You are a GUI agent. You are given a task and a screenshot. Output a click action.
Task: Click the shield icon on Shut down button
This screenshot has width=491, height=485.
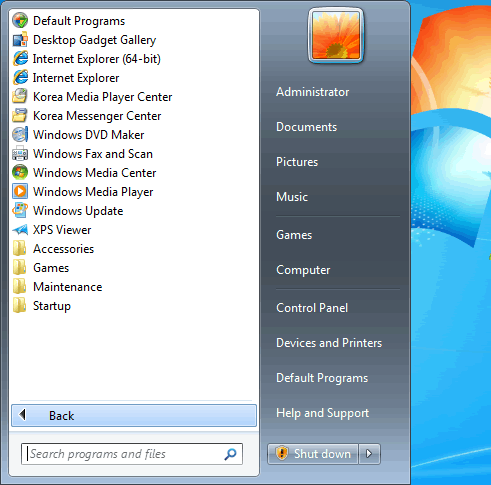(282, 453)
